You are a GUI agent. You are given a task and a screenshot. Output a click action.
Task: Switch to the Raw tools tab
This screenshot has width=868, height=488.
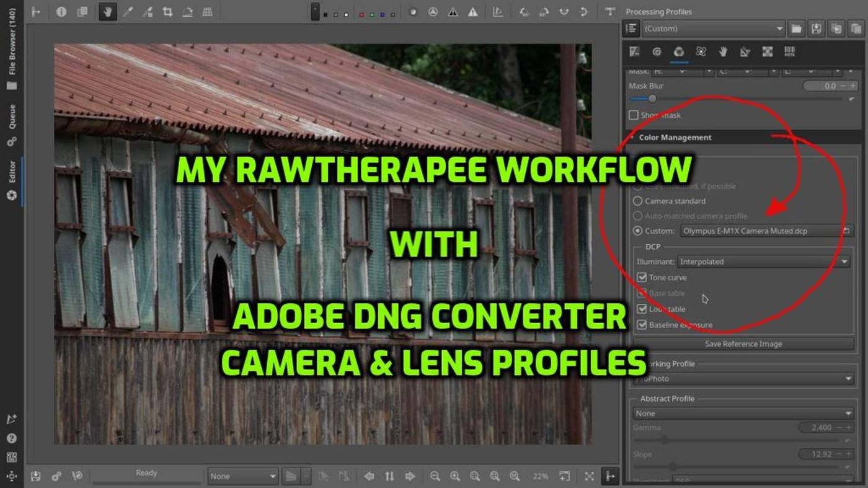(x=768, y=52)
